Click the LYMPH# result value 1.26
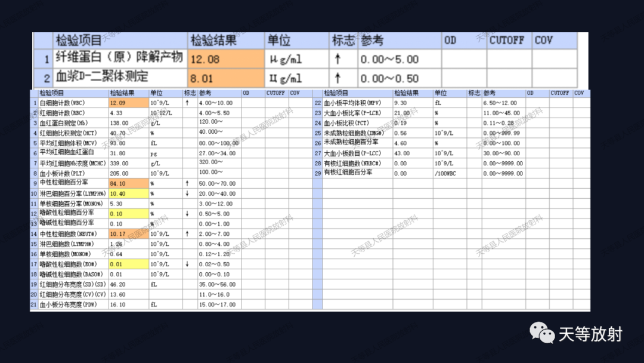Screen dimensions: 644x363 pos(116,244)
